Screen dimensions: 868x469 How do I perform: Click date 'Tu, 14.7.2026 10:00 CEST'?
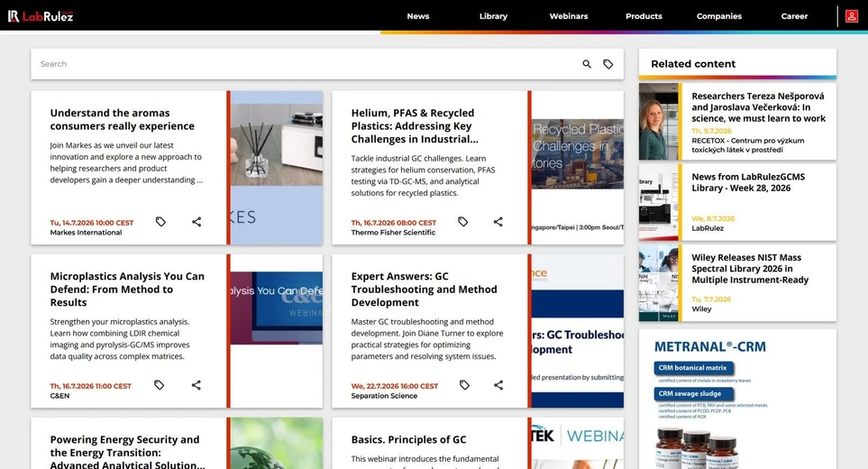pyautogui.click(x=92, y=223)
